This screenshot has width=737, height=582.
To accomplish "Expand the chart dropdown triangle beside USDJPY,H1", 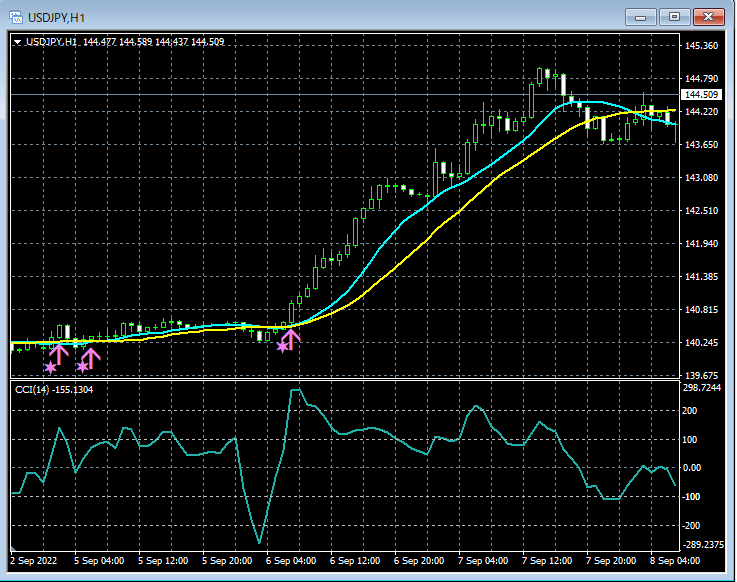I will tap(17, 42).
